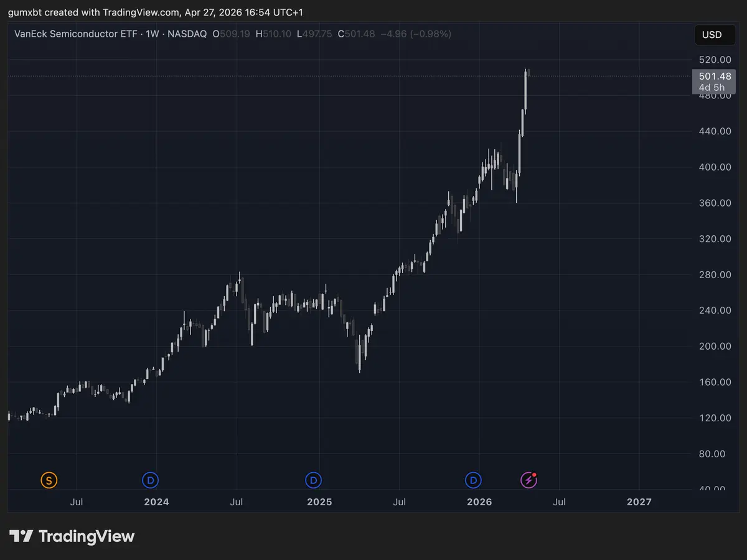The height and width of the screenshot is (560, 747).
Task: Click the H510.10 high value
Action: pyautogui.click(x=274, y=34)
